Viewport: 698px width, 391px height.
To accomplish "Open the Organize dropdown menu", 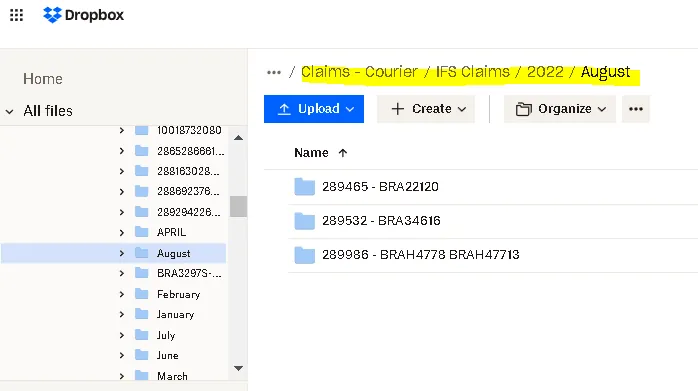I will point(560,109).
